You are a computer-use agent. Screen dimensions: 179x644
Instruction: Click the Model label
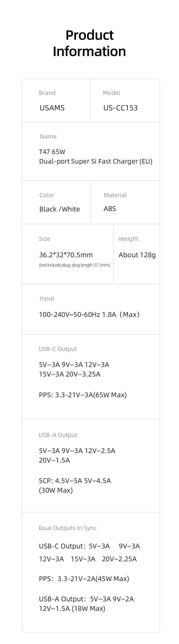point(111,93)
